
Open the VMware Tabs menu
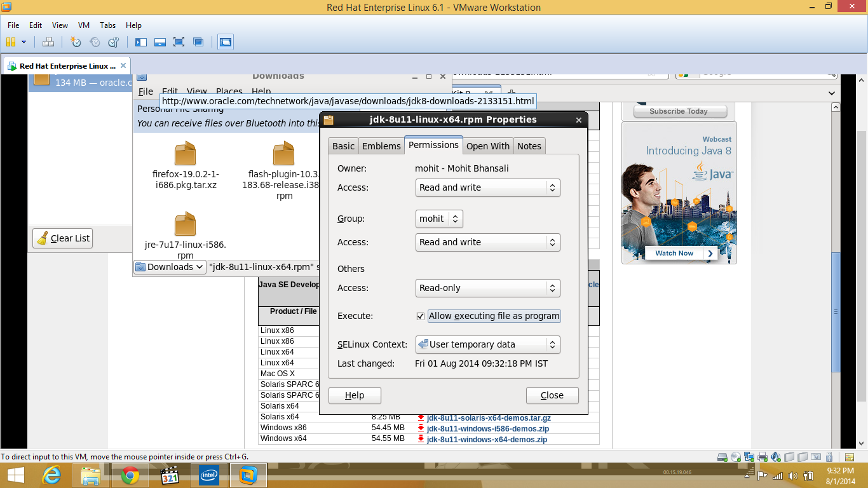pyautogui.click(x=108, y=25)
